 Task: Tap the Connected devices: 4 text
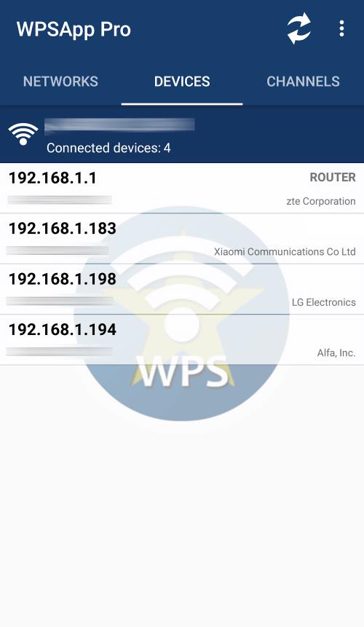coord(108,148)
